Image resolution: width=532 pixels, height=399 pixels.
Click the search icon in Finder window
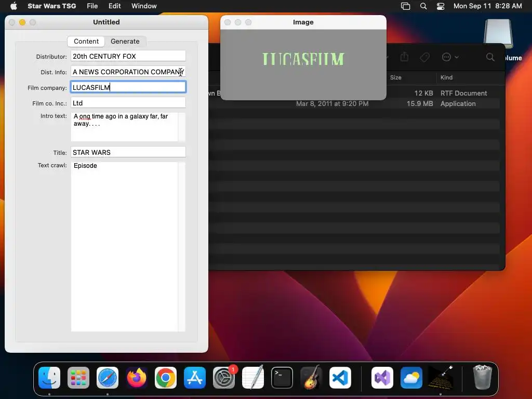[x=490, y=57]
